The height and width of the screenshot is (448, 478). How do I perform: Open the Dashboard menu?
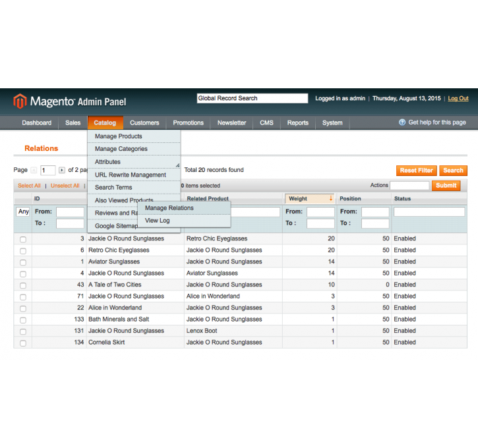point(36,123)
